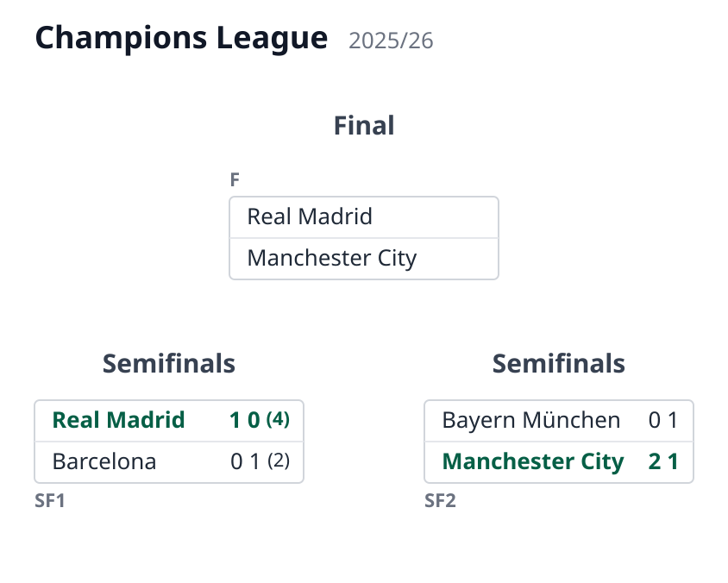The width and height of the screenshot is (728, 583).
Task: Open Manchester City in the Final match
Action: 364,259
